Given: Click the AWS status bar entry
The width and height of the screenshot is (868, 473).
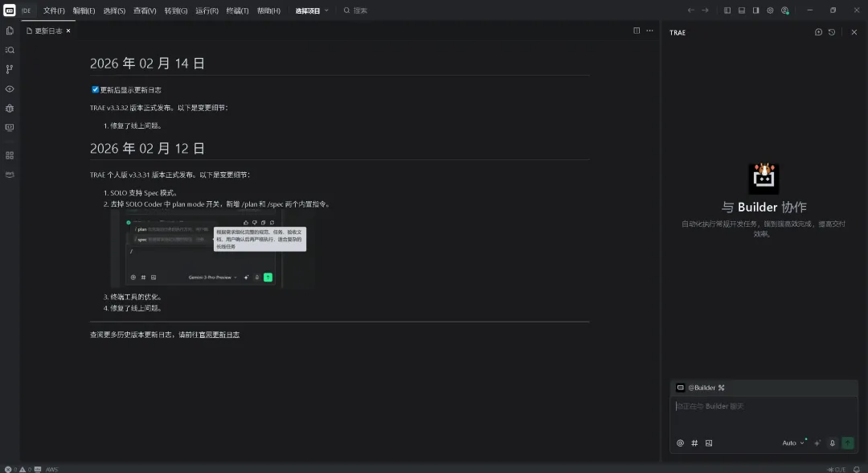Looking at the screenshot, I should click(51, 469).
